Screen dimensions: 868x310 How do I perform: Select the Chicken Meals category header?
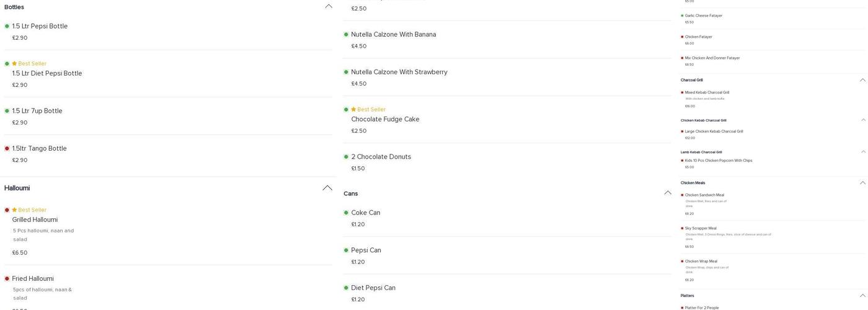point(693,183)
